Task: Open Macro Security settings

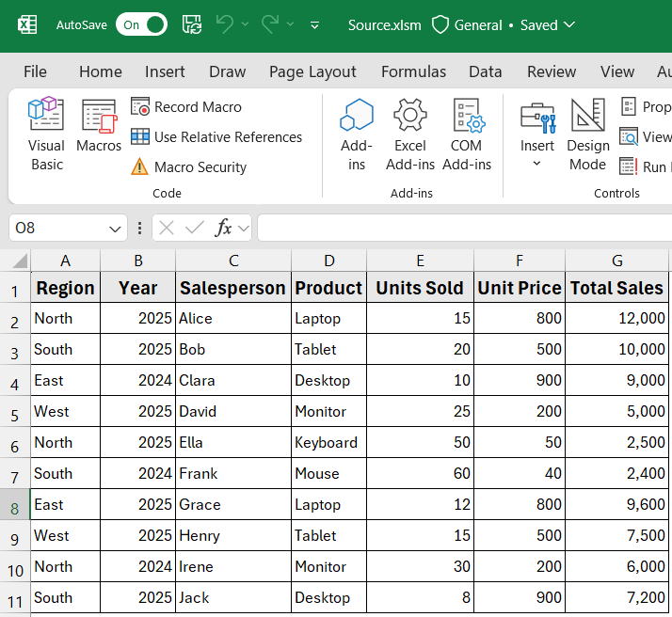Action: (x=188, y=167)
